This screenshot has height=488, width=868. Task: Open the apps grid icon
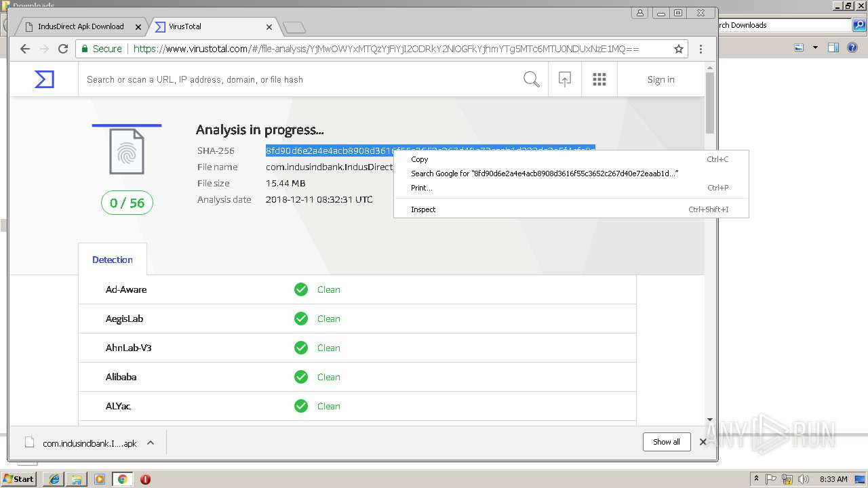coord(599,79)
